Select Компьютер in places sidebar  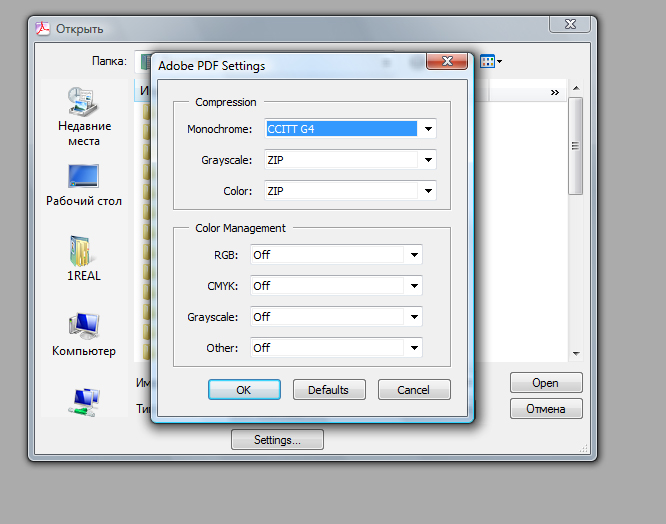[x=84, y=335]
